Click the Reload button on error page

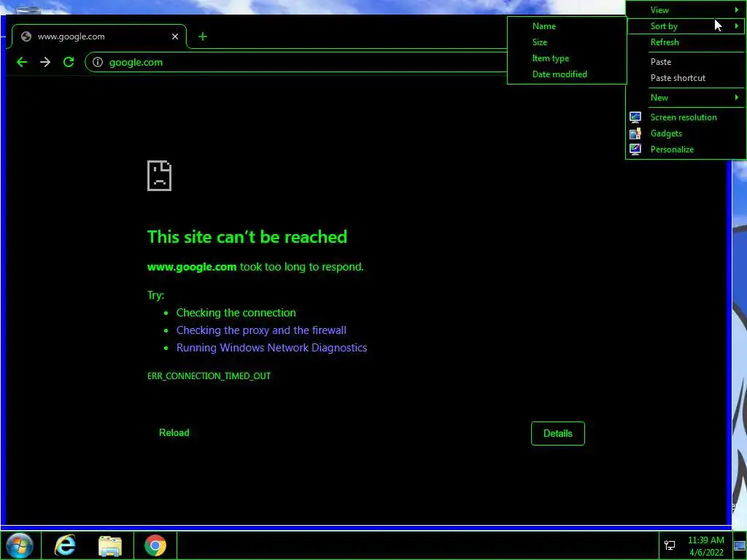[x=174, y=433]
